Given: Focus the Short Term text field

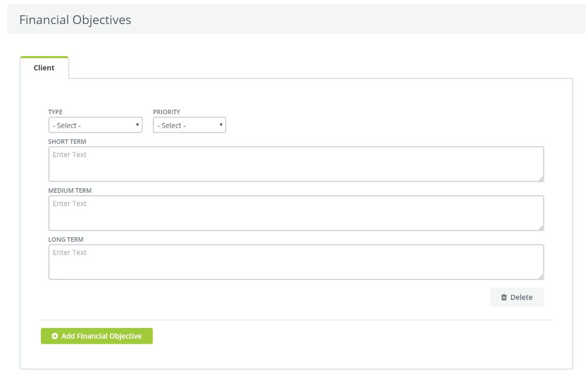Looking at the screenshot, I should (x=296, y=164).
